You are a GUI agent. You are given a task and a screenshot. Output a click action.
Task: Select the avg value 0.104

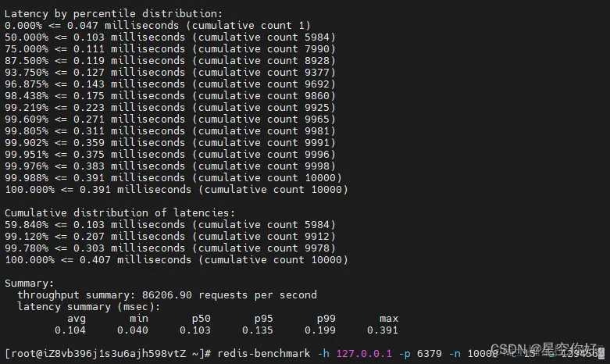70,330
